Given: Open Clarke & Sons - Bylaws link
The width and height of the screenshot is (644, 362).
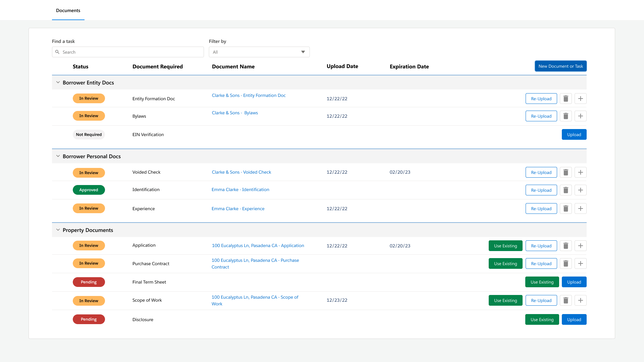Looking at the screenshot, I should point(235,113).
